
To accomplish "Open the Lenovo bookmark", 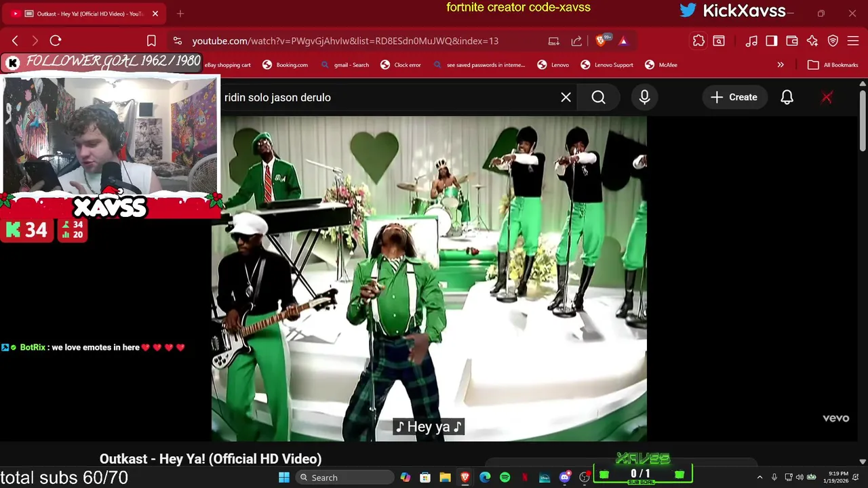I will [x=553, y=64].
